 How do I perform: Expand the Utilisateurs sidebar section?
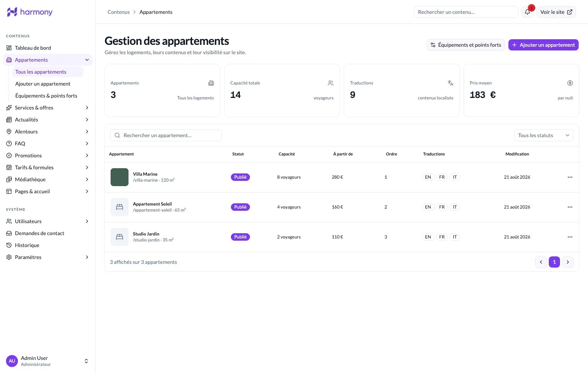click(87, 221)
